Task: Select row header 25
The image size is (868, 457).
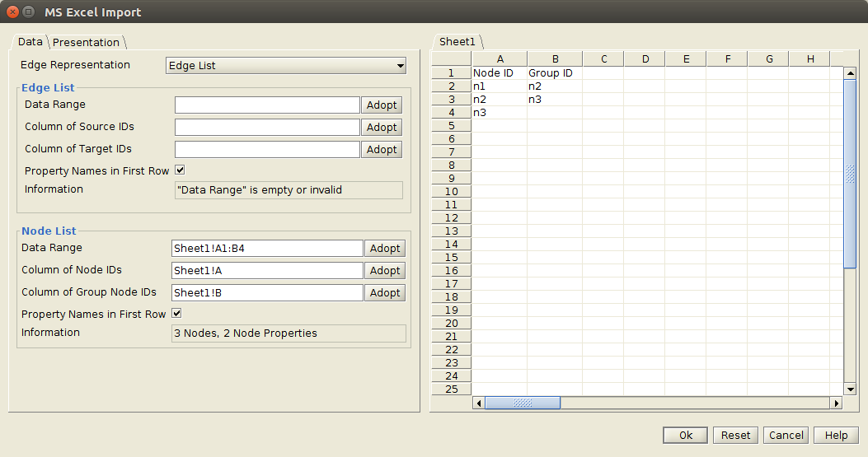Action: tap(451, 389)
